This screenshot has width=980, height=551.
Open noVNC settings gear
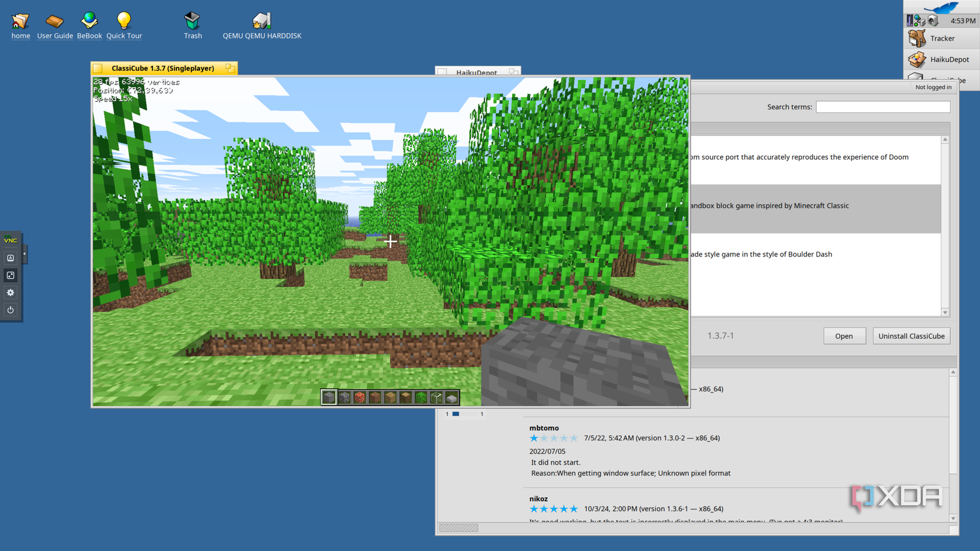[11, 292]
